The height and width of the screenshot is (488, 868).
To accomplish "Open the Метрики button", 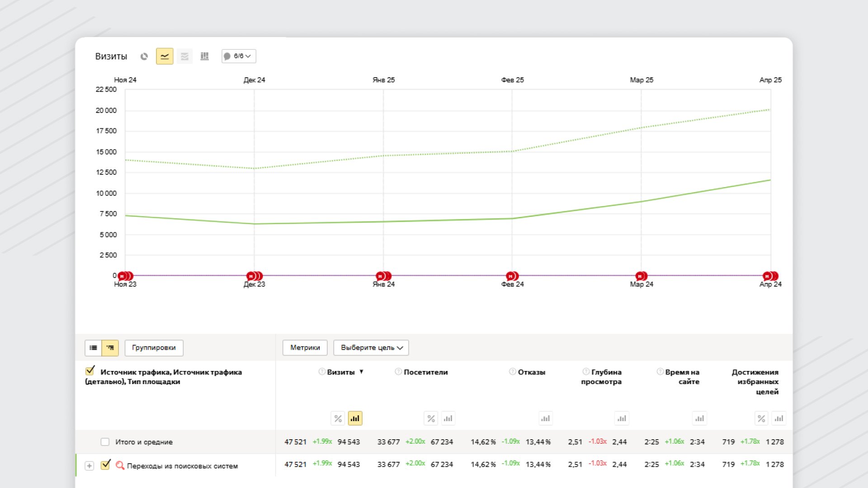I will click(x=305, y=348).
